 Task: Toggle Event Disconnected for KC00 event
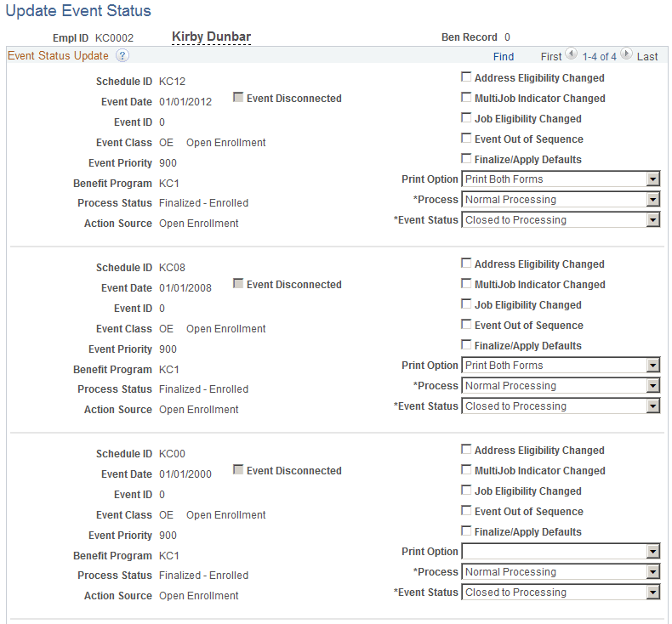pyautogui.click(x=238, y=470)
